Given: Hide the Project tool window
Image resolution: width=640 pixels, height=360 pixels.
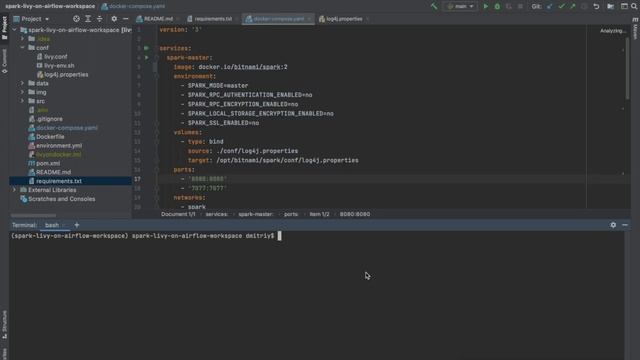Looking at the screenshot, I should pos(126,19).
